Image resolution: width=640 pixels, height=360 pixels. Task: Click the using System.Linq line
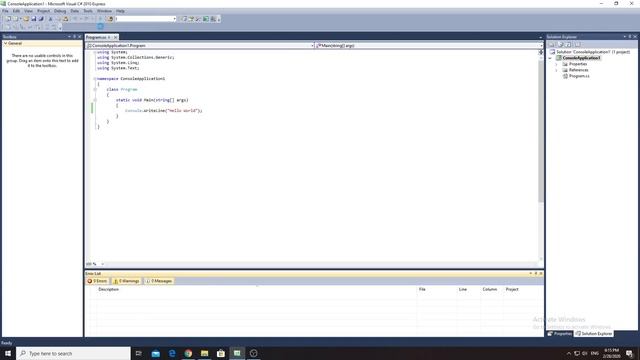coord(118,63)
